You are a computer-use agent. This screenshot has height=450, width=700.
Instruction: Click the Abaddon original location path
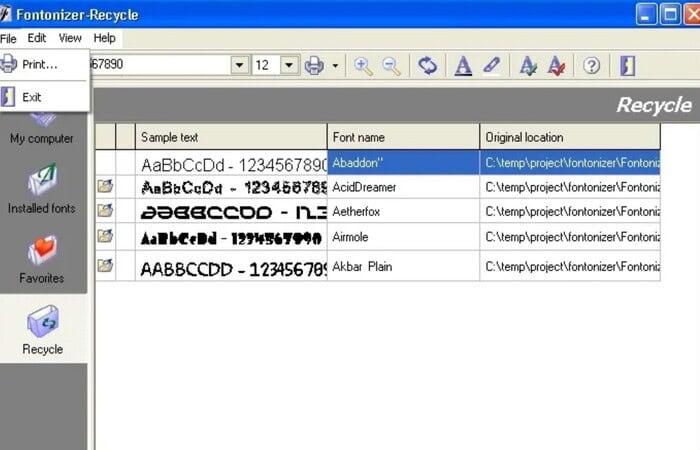(x=570, y=162)
